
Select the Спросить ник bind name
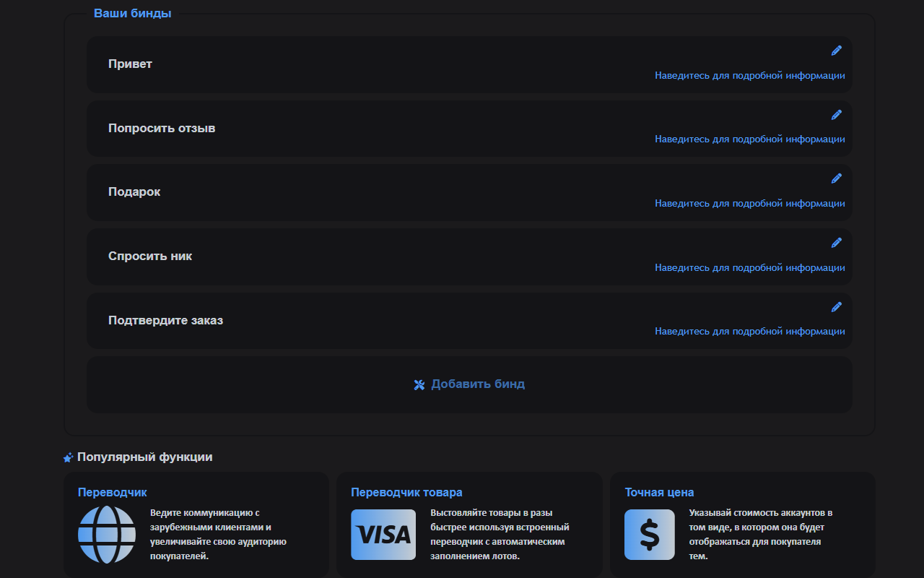point(150,256)
